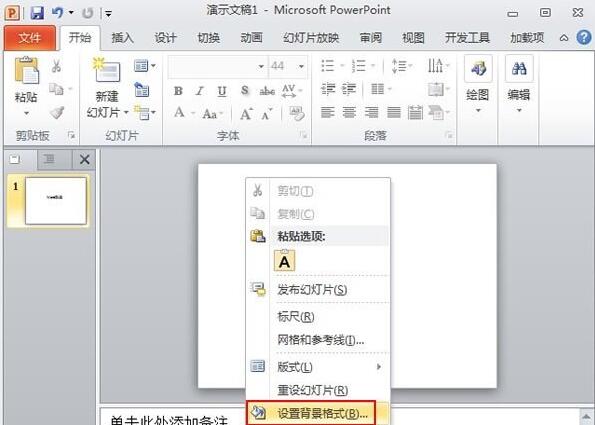
Task: Decrease list indent level
Action: coord(328,89)
